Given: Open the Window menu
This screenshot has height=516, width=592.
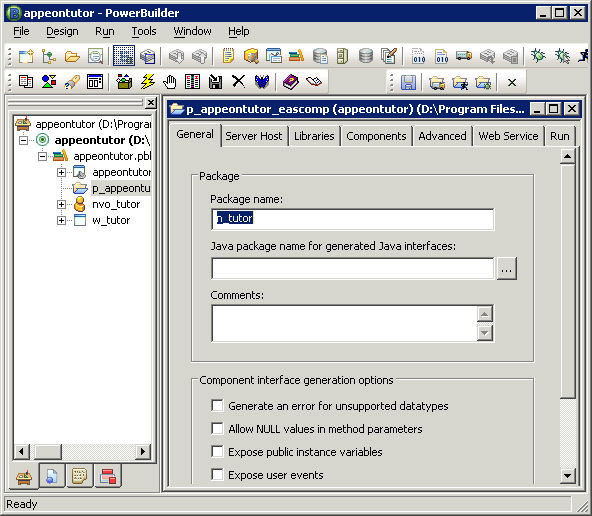Looking at the screenshot, I should (192, 31).
